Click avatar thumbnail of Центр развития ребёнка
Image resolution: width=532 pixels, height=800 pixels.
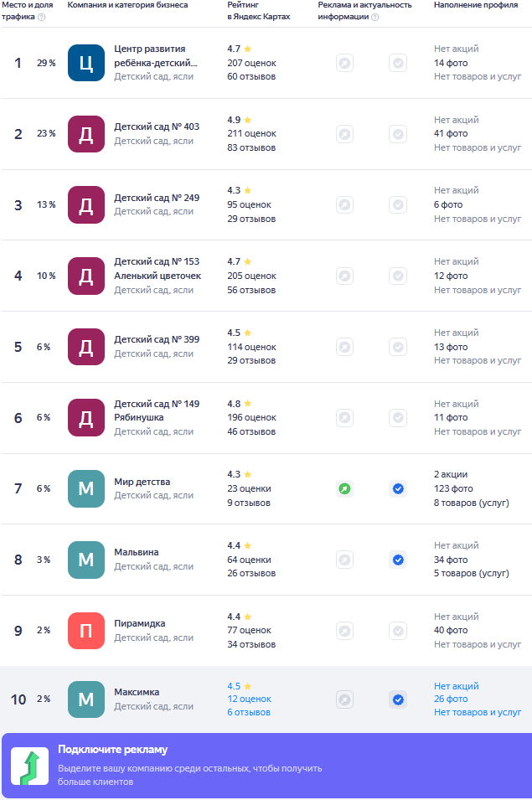click(x=85, y=63)
